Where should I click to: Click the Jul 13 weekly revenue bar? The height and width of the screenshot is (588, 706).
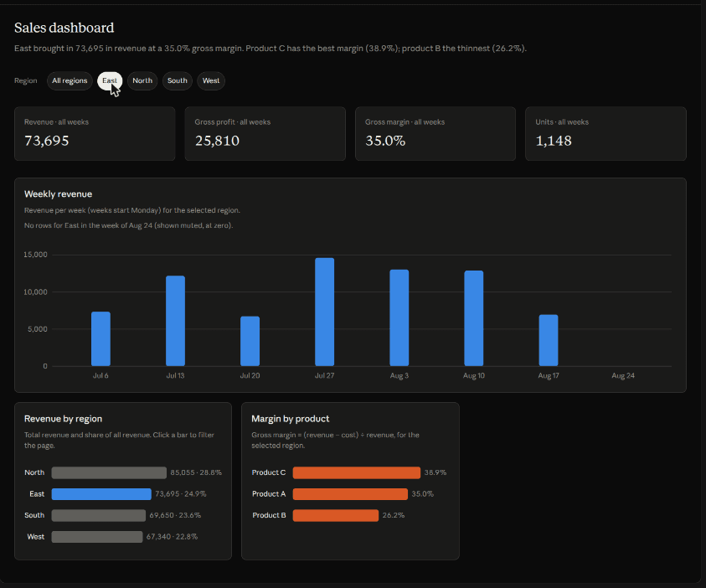coord(175,321)
